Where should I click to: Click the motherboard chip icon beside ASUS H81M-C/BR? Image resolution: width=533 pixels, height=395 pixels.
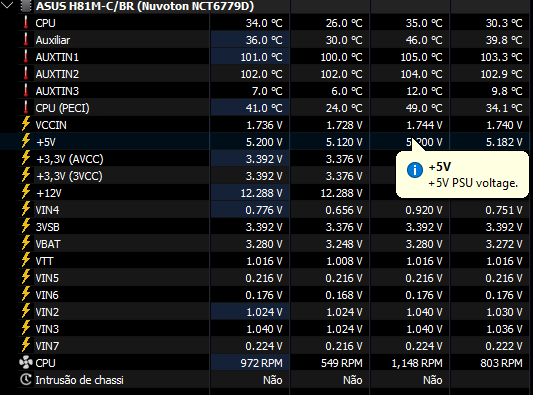coord(25,5)
